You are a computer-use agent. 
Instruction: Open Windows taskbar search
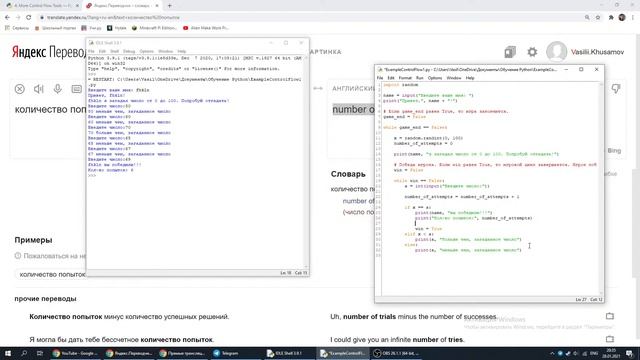pos(24,353)
